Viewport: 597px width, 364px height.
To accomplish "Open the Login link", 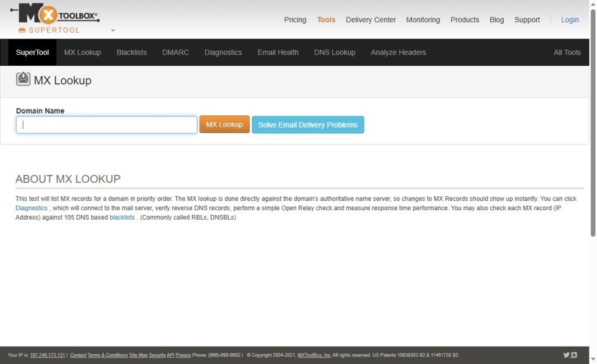I will 570,20.
